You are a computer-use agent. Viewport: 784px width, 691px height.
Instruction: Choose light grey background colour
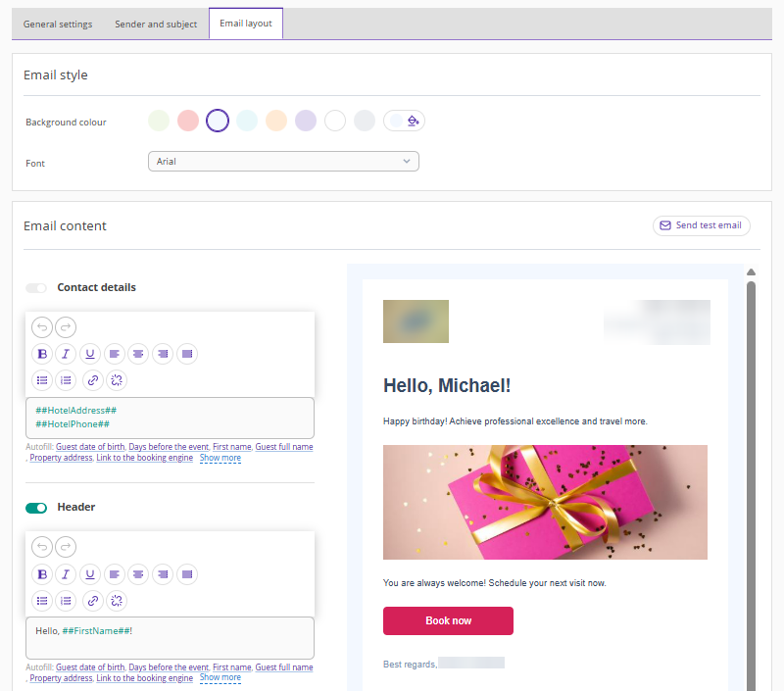(x=365, y=121)
